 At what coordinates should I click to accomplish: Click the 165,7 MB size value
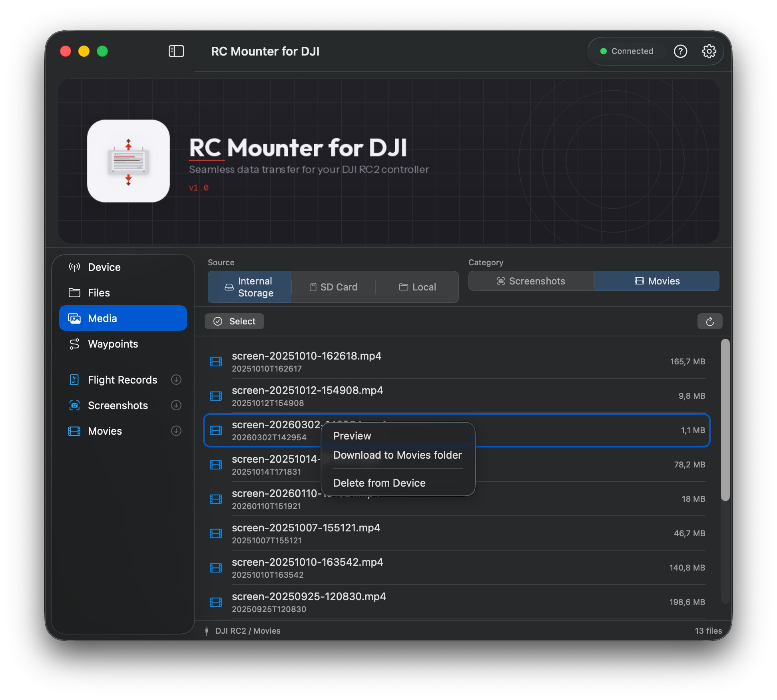click(x=687, y=362)
